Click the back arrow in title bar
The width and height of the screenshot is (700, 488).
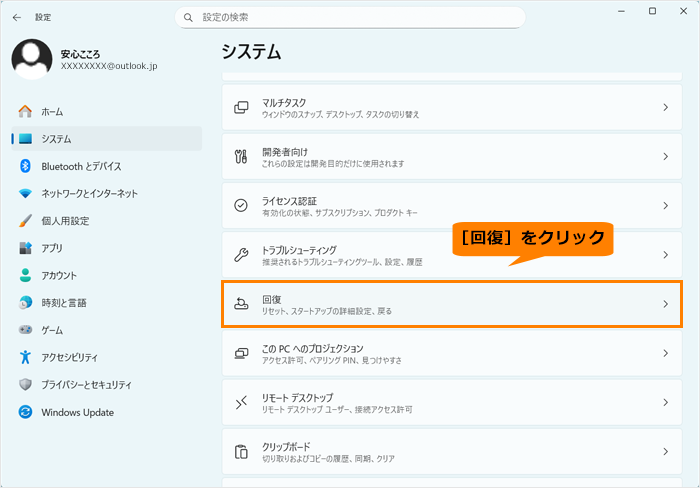point(17,17)
